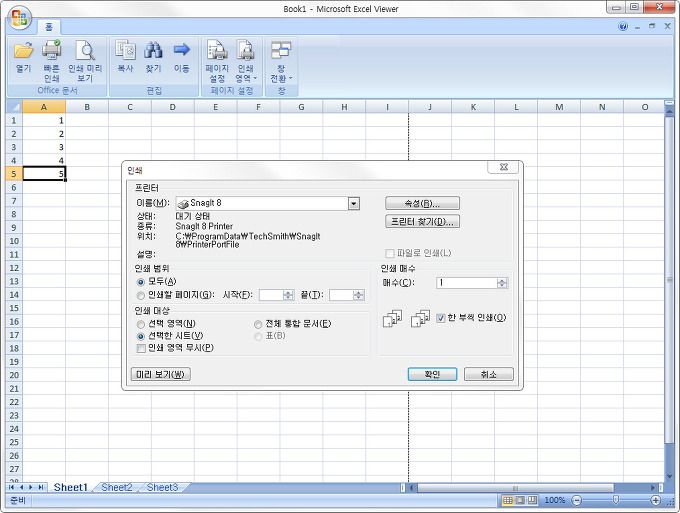Minimize the ribbon workbook window

click(x=638, y=27)
